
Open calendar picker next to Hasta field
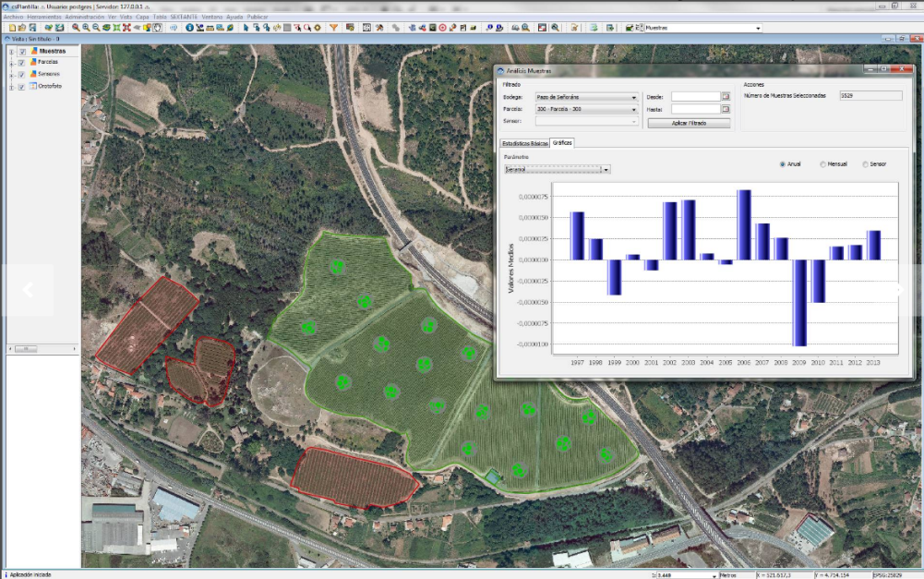point(726,109)
